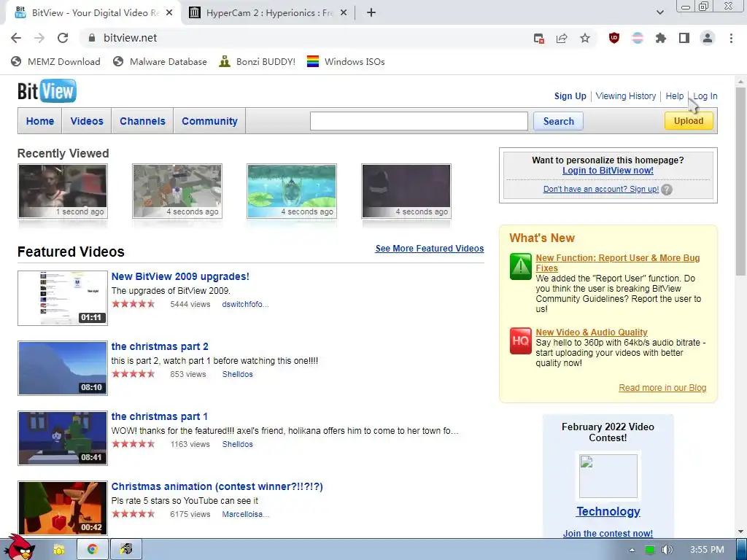Click the lock icon in the address bar
Screen dimensions: 747x560
[x=92, y=38]
